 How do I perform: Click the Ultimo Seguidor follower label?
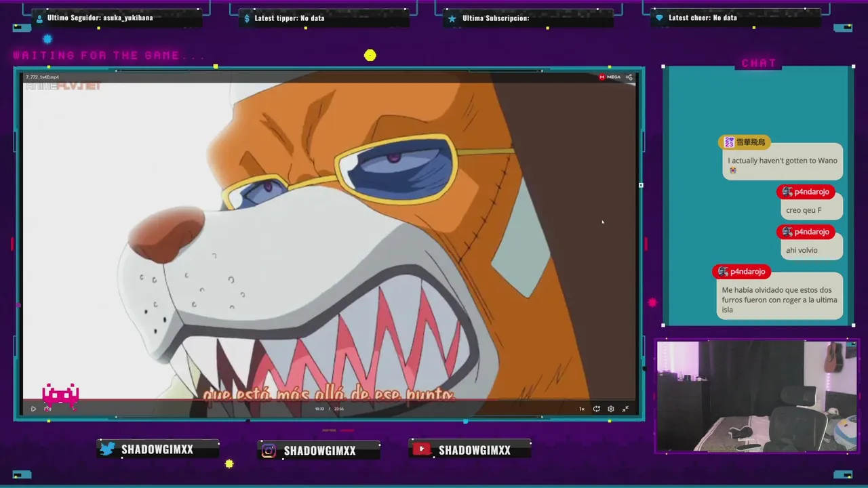(100, 18)
